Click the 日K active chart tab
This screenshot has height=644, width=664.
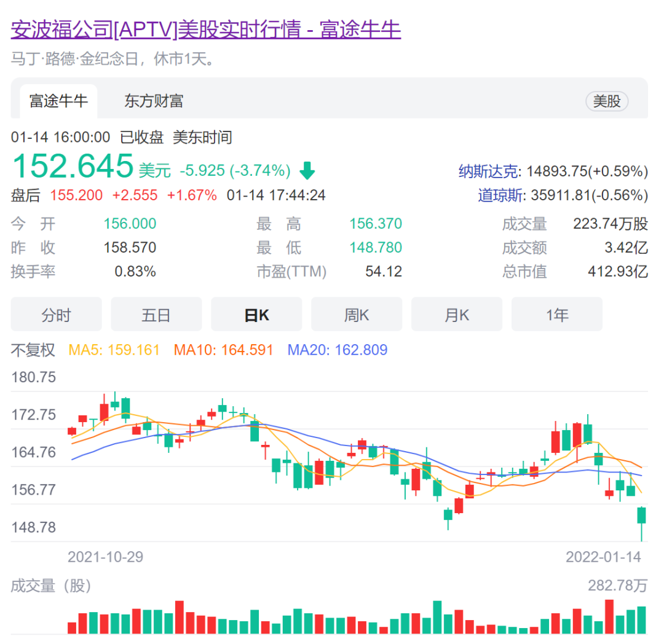pyautogui.click(x=256, y=314)
